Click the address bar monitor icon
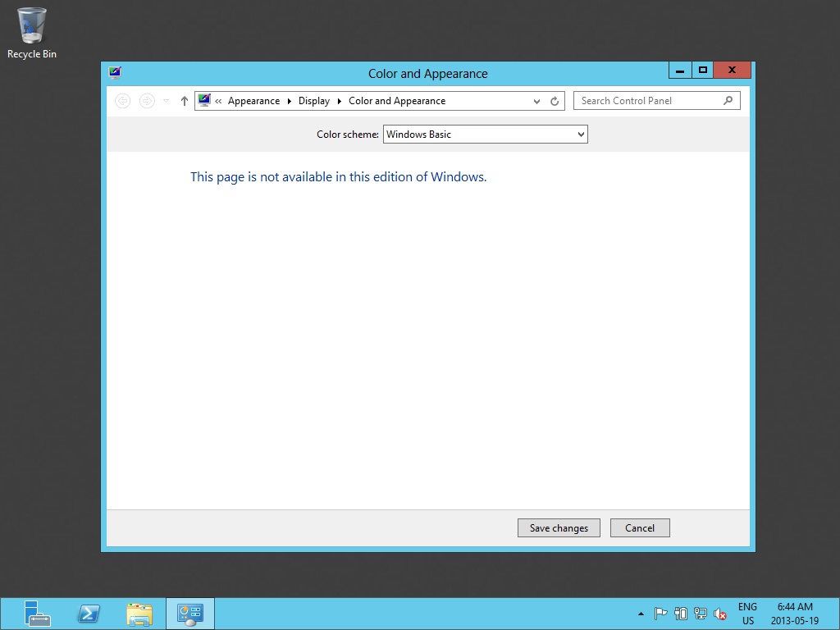 204,100
